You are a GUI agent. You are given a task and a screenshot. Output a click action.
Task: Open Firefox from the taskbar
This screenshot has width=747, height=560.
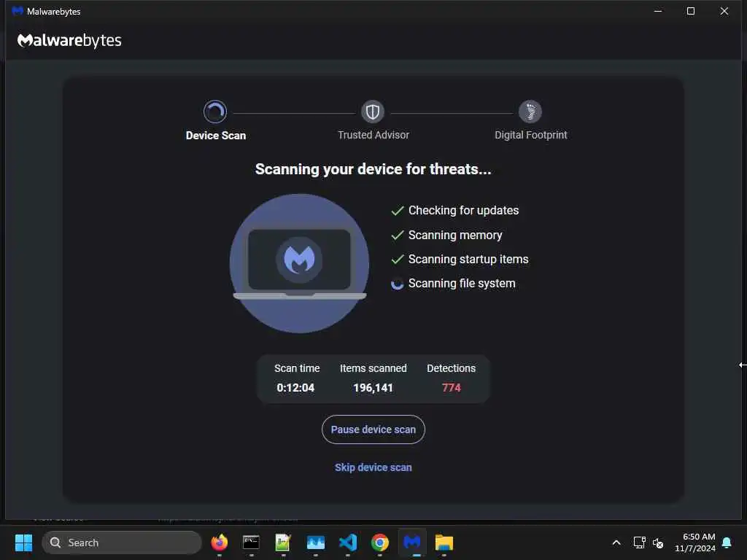pos(219,542)
